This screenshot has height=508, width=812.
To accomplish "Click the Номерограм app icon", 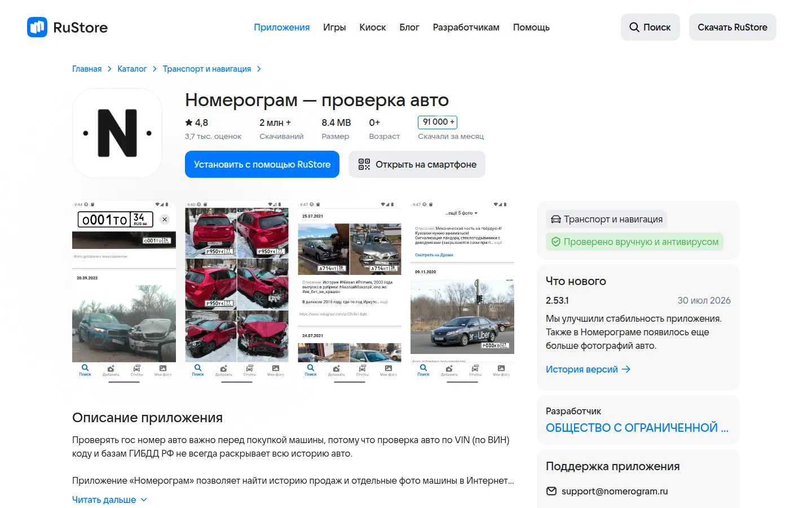I will click(x=117, y=133).
